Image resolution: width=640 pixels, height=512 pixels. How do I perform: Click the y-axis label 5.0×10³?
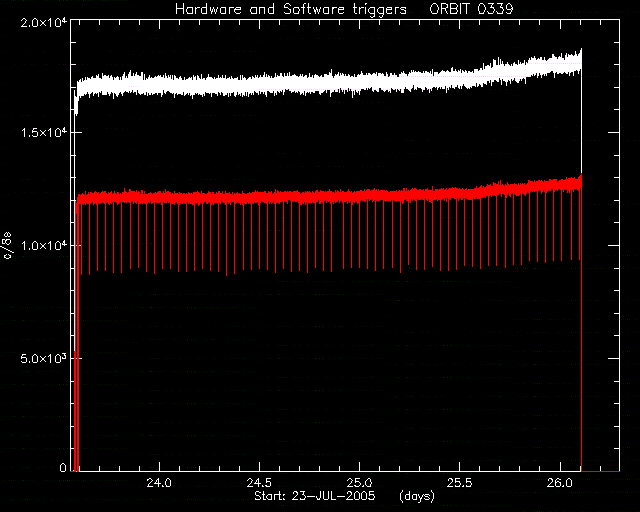[44, 358]
